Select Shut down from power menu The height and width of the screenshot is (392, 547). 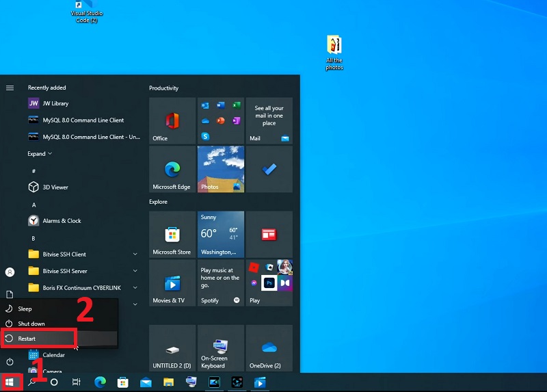(x=59, y=324)
